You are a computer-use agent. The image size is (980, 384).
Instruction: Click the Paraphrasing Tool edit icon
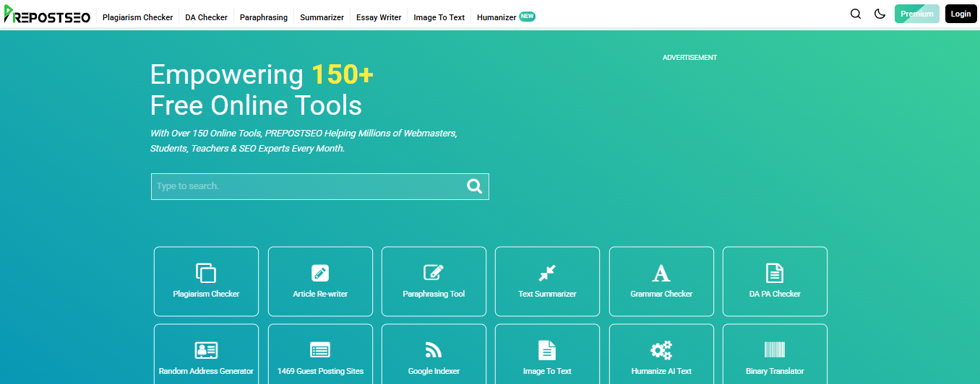click(434, 273)
